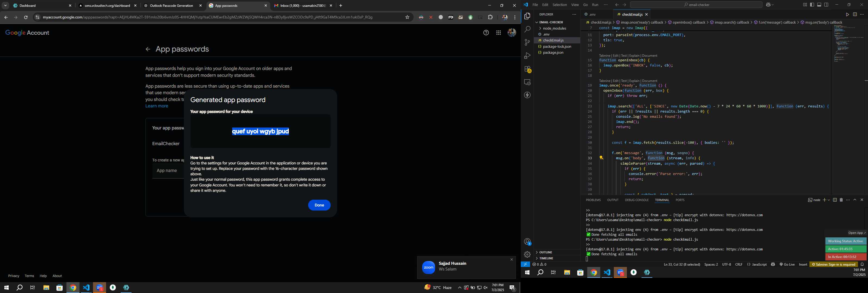Toggle VS Code secondary side bar

826,5
